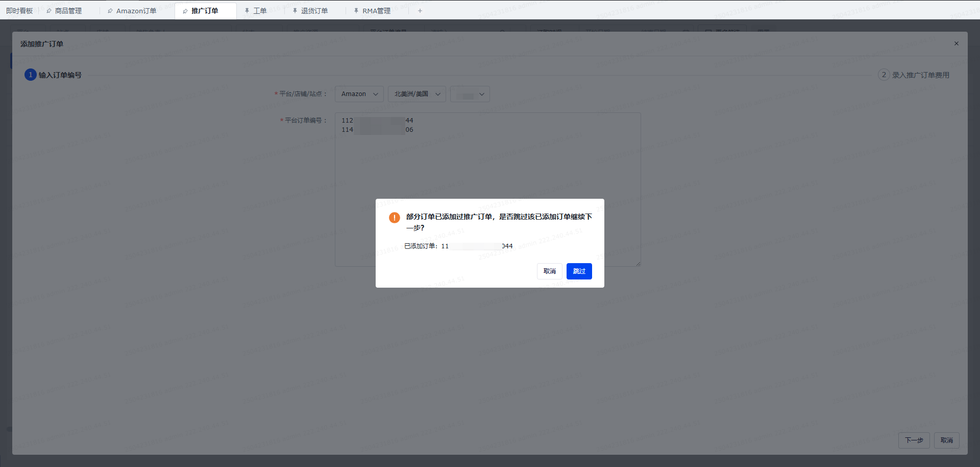Screen dimensions: 980x467
Task: Click the orange warning icon in dialog
Action: coord(395,218)
